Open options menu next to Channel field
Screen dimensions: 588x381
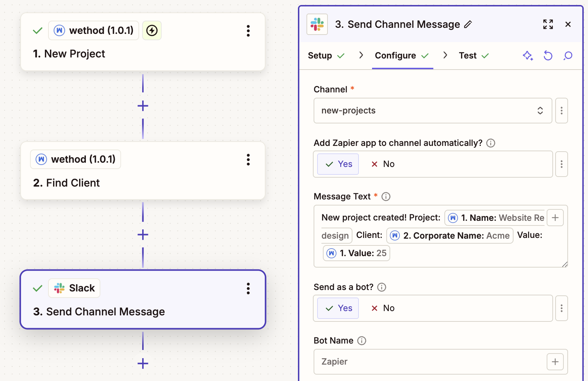coord(561,111)
